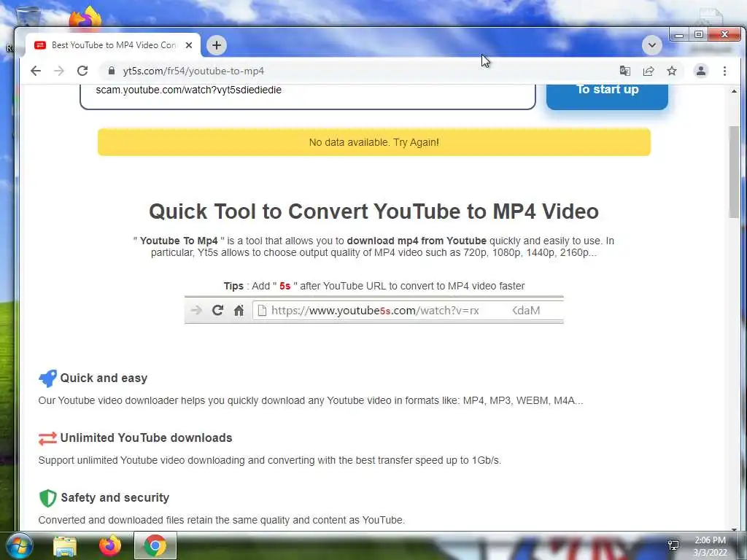
Task: Click the page scrollbar up arrow
Action: (734, 91)
